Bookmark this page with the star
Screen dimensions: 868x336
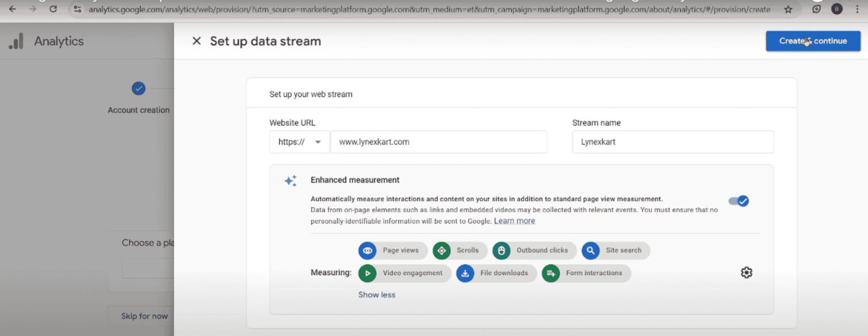point(788,9)
